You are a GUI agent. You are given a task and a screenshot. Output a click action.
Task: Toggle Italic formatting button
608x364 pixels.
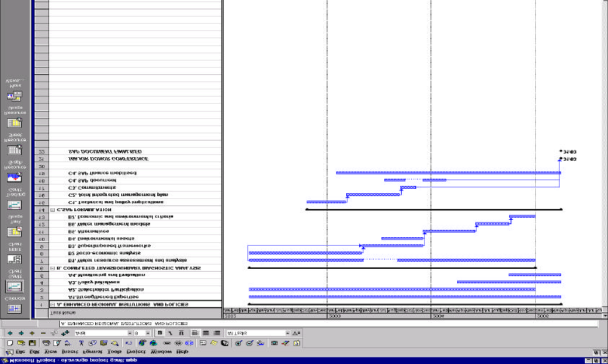[x=169, y=333]
